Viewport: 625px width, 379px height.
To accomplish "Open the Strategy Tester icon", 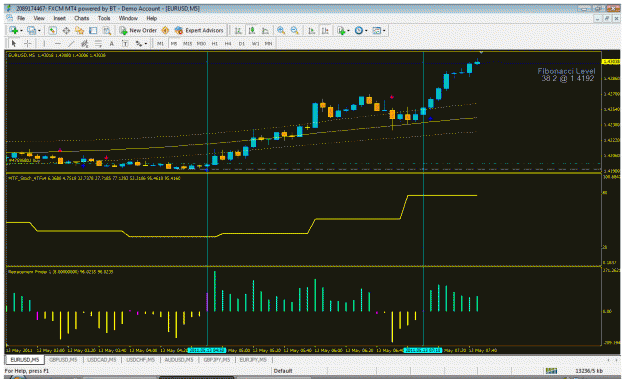I will (x=106, y=30).
